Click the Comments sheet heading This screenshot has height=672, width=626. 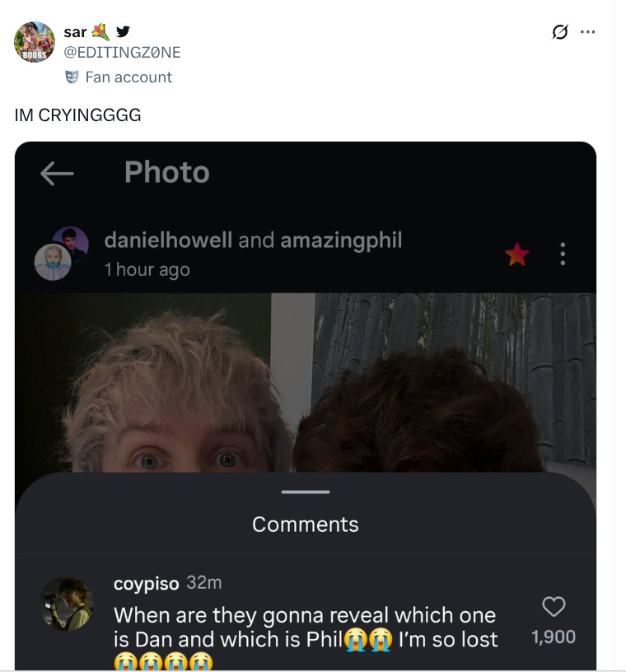point(306,524)
